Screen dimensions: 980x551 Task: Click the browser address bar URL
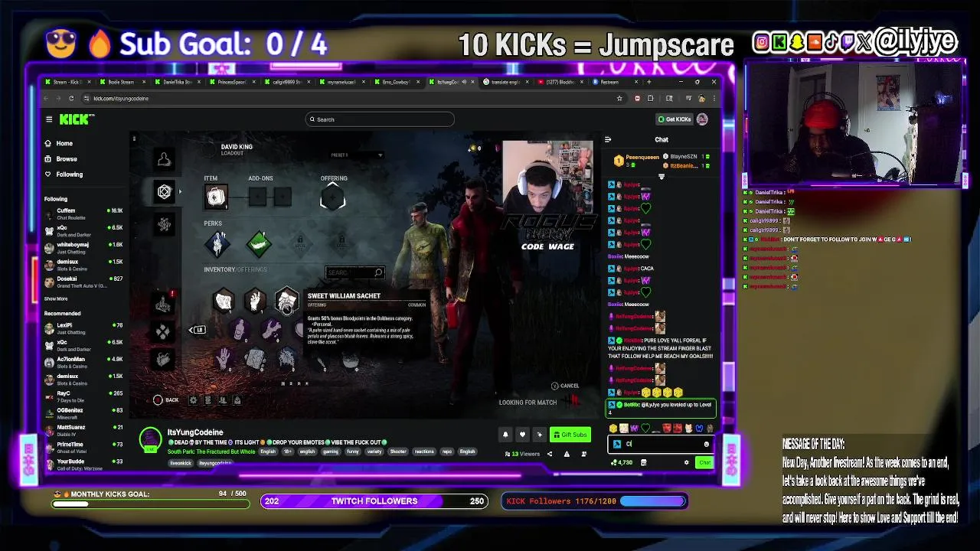tap(121, 98)
